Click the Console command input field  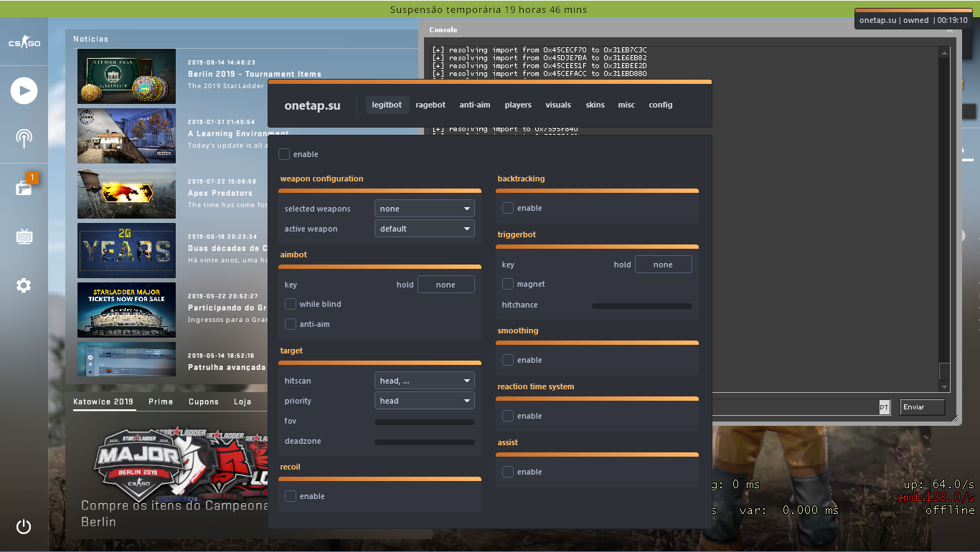795,407
